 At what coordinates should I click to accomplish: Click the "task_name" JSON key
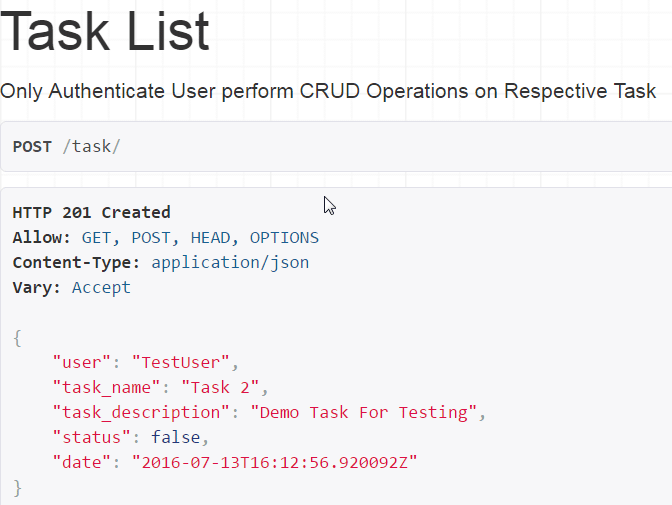(101, 387)
